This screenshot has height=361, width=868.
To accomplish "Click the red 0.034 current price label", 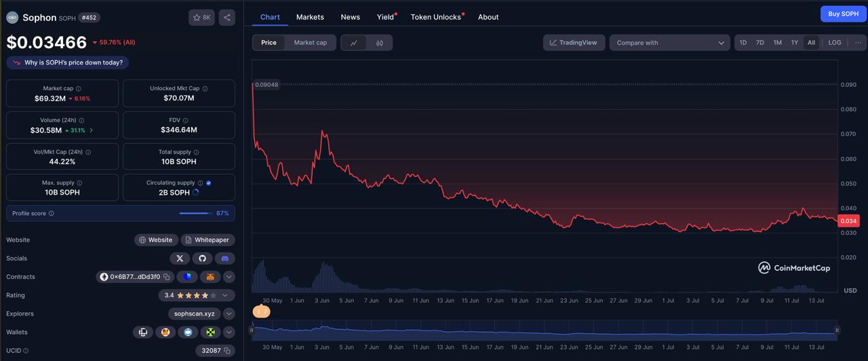I will 848,221.
